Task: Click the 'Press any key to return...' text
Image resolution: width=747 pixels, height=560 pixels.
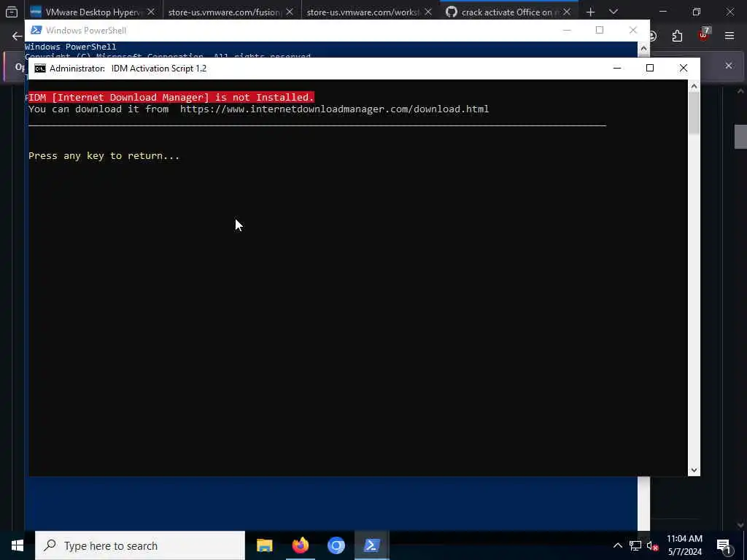Action: 104,156
